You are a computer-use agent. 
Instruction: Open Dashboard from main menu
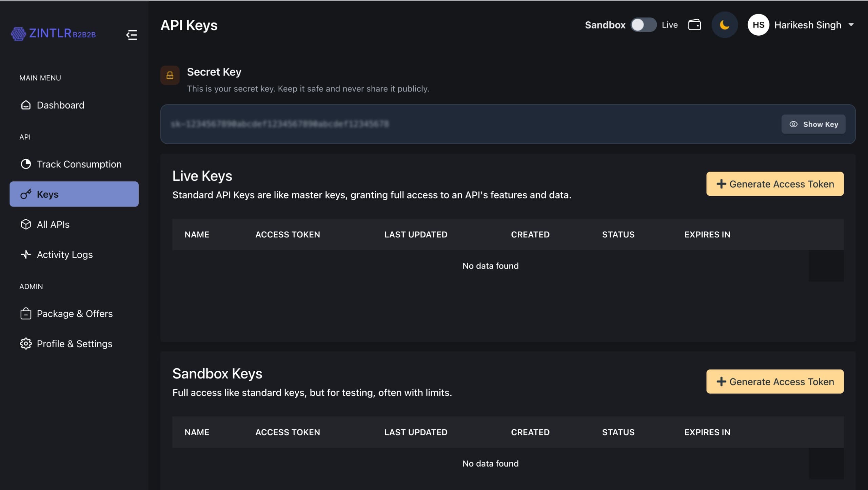tap(60, 105)
